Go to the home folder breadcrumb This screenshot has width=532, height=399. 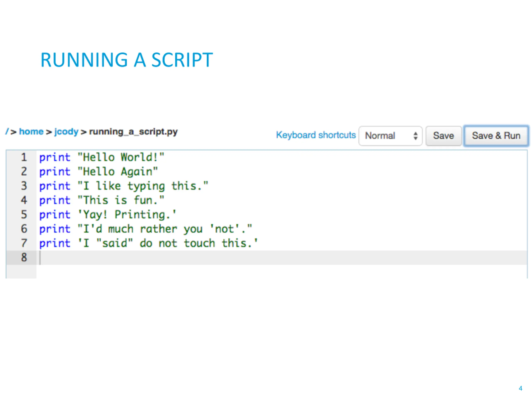pyautogui.click(x=31, y=132)
